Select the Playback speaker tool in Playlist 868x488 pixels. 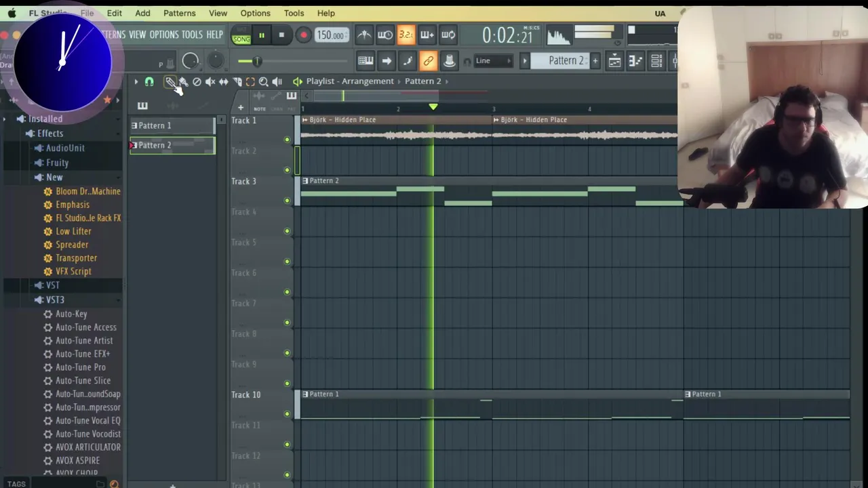277,81
